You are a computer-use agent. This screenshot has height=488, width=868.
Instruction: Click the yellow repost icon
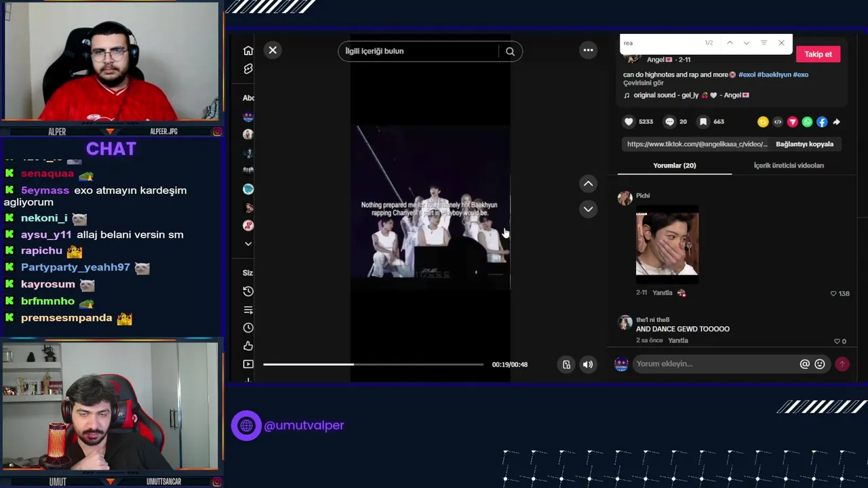click(763, 122)
